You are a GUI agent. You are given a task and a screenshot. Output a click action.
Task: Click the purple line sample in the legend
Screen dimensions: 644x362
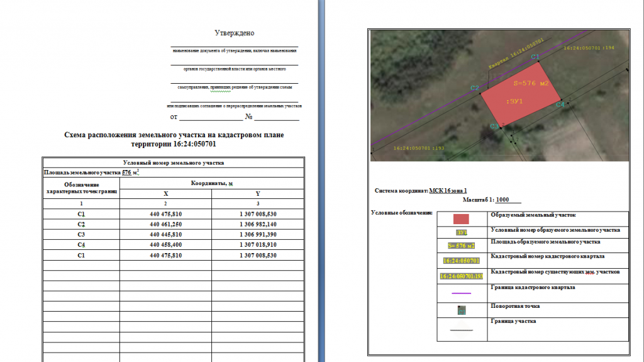pos(461,293)
